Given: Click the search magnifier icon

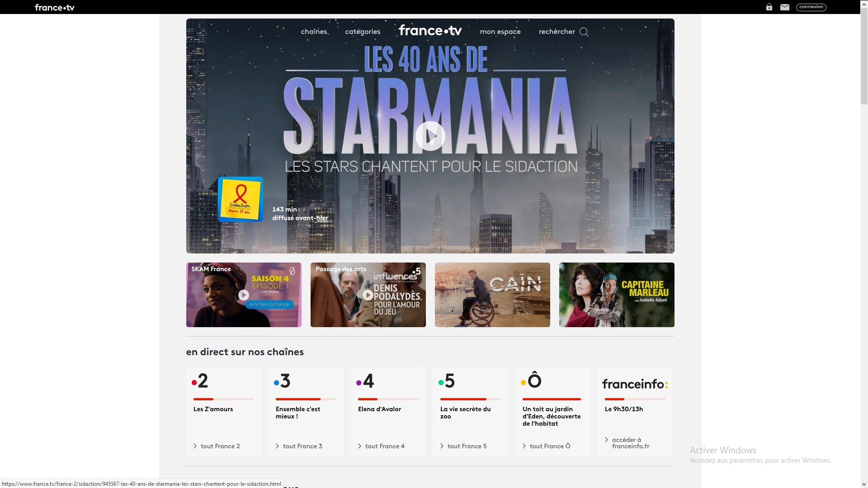Looking at the screenshot, I should (584, 32).
